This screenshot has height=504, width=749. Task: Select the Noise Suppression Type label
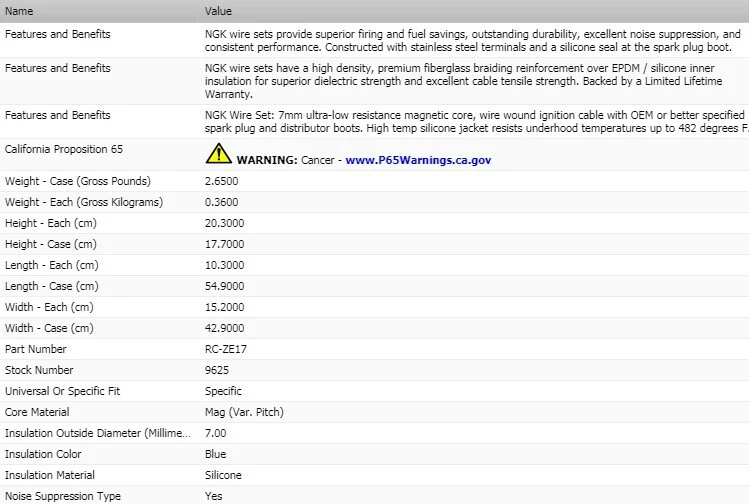(x=63, y=496)
